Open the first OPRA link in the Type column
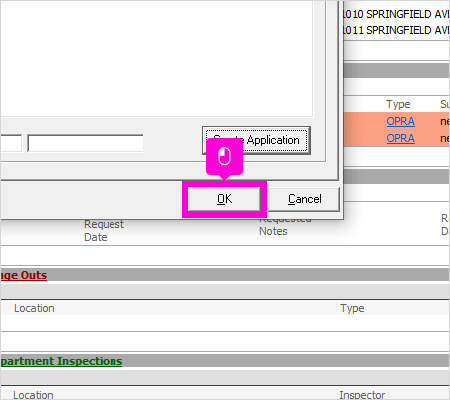 pyautogui.click(x=400, y=121)
